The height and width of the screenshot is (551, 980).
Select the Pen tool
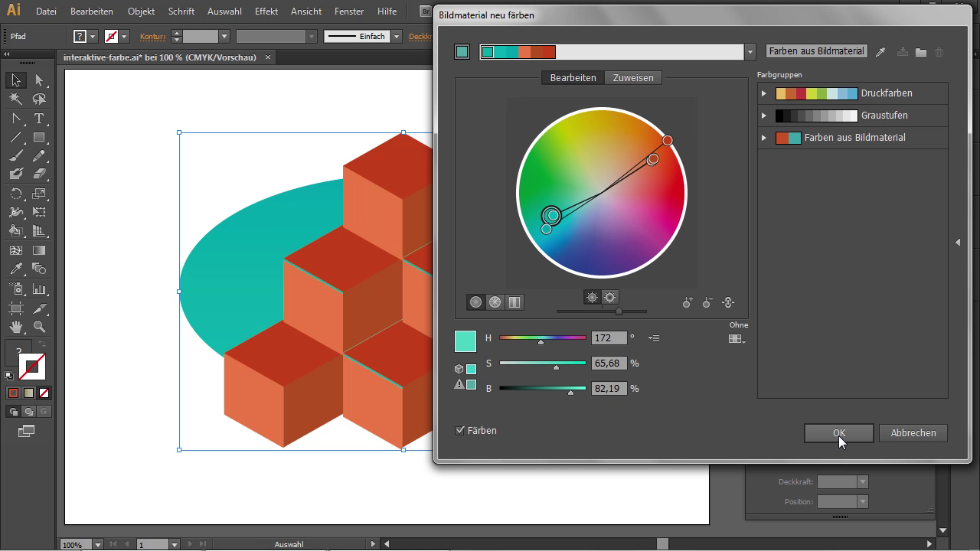(16, 119)
